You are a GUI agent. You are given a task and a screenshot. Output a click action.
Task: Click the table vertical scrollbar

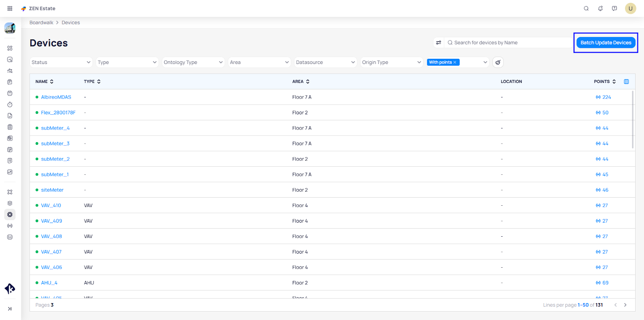pos(633,120)
